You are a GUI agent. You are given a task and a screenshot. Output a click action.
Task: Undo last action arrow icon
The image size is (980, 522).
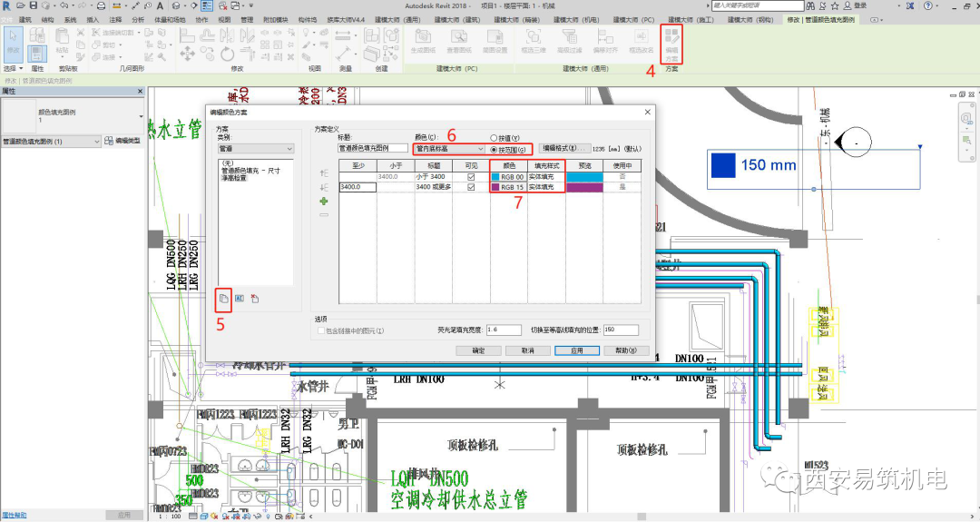[x=64, y=5]
